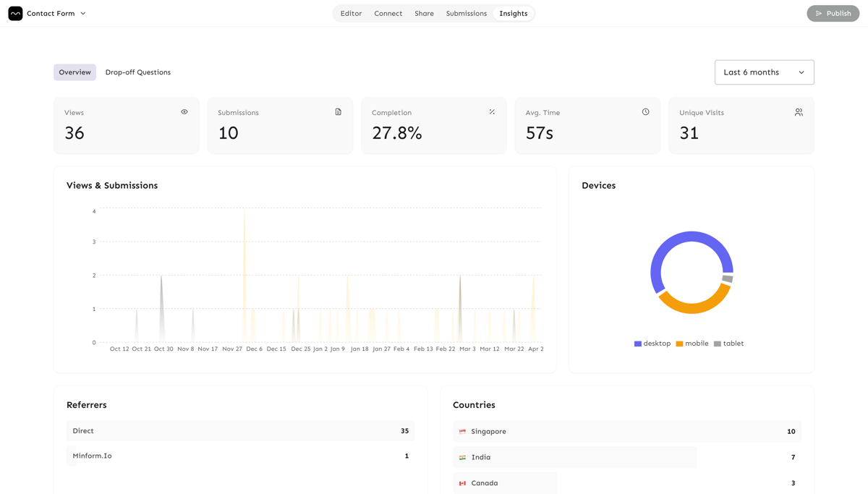
Task: Click the clock icon on Avg. Time card
Action: pos(645,112)
